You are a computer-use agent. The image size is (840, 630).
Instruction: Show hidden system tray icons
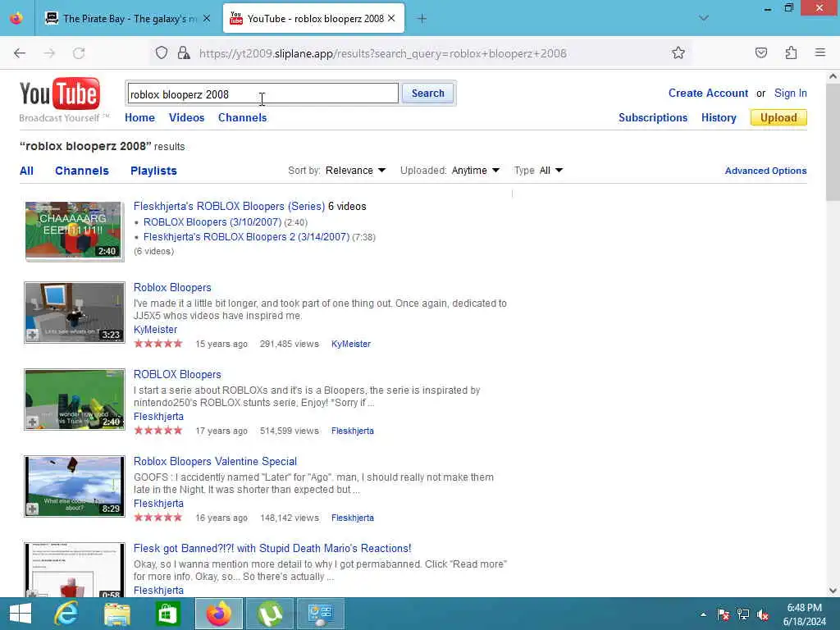703,614
